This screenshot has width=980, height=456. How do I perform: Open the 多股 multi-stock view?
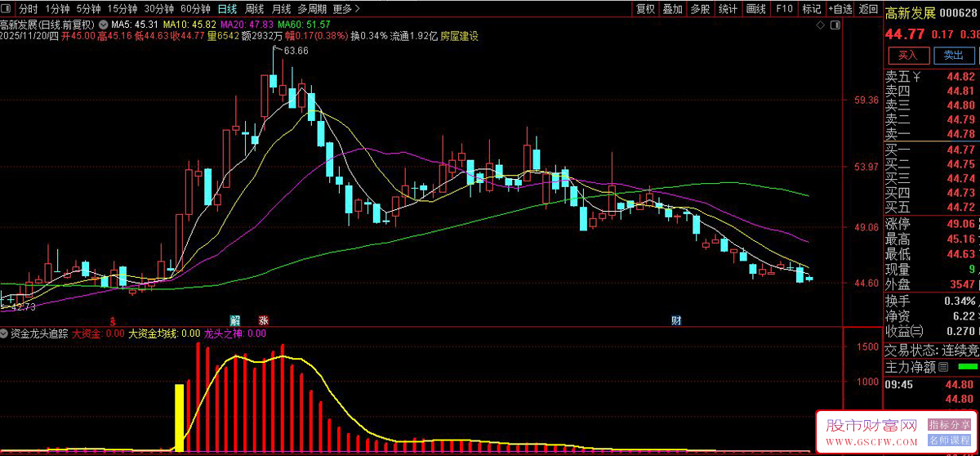coord(700,9)
